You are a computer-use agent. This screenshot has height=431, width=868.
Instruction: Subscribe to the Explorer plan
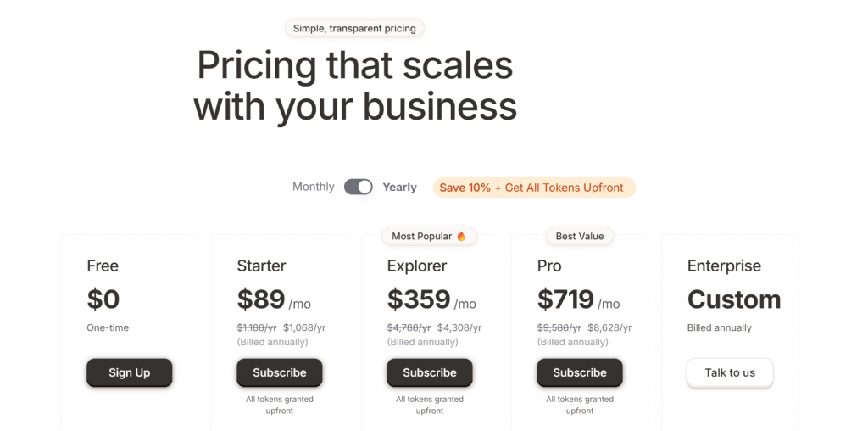(x=429, y=372)
